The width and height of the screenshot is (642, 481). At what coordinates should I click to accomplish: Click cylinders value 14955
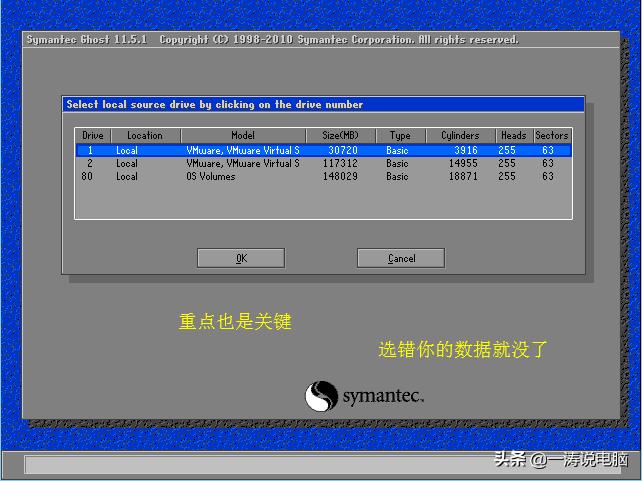click(463, 163)
